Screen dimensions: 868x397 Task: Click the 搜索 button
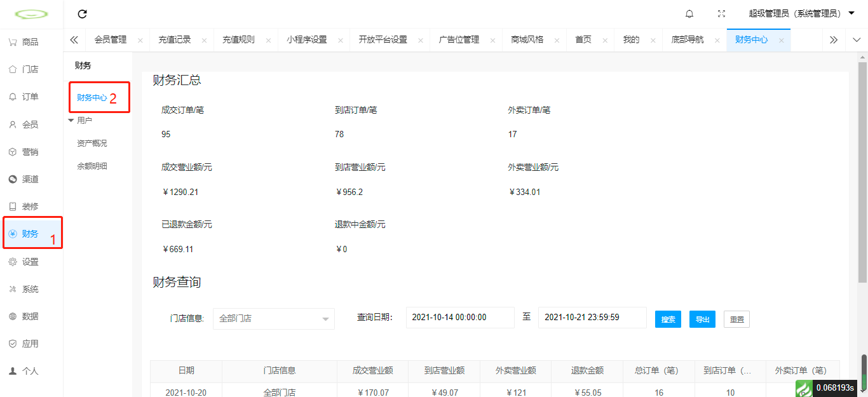668,319
